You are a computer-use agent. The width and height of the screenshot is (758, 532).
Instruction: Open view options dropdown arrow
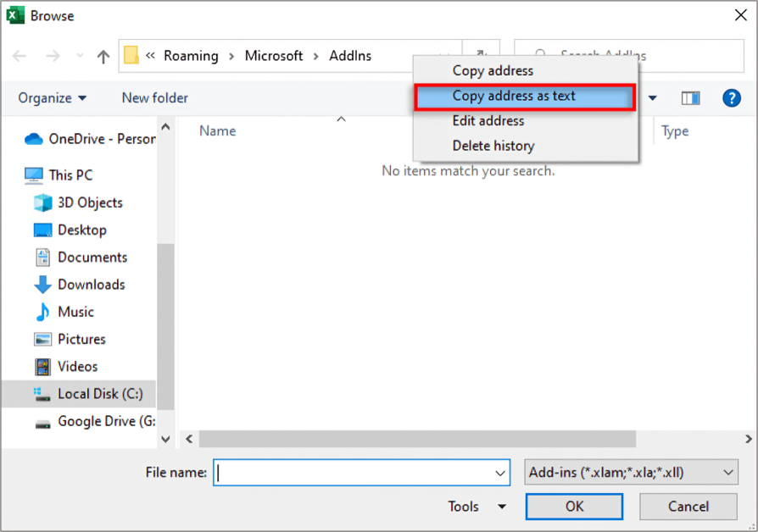[x=653, y=98]
